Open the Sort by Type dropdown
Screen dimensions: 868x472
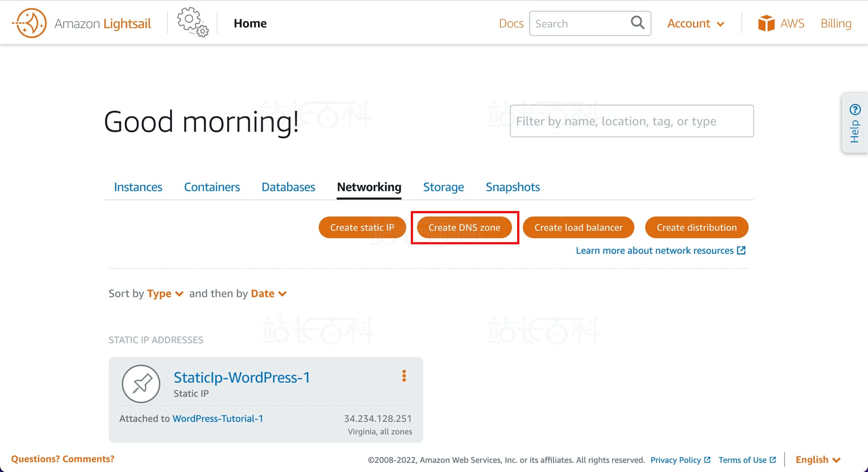[165, 293]
